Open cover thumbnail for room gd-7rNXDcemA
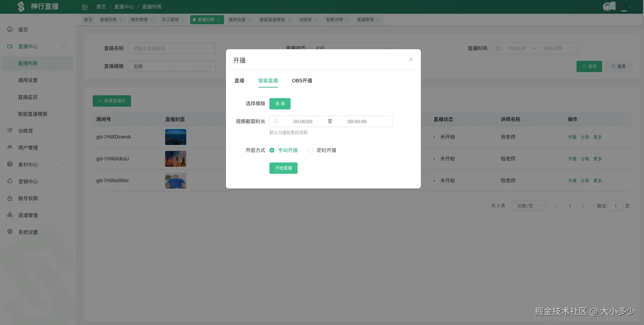This screenshot has width=644, height=325. (x=176, y=137)
